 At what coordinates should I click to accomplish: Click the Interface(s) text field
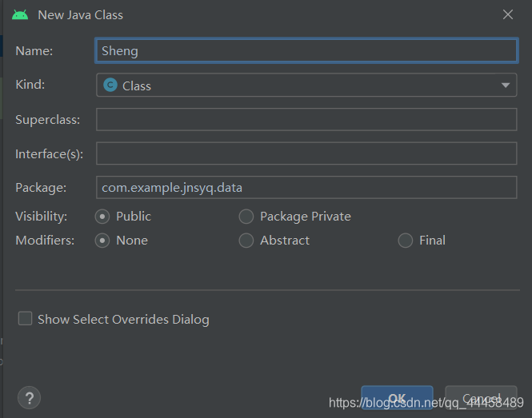pos(306,153)
